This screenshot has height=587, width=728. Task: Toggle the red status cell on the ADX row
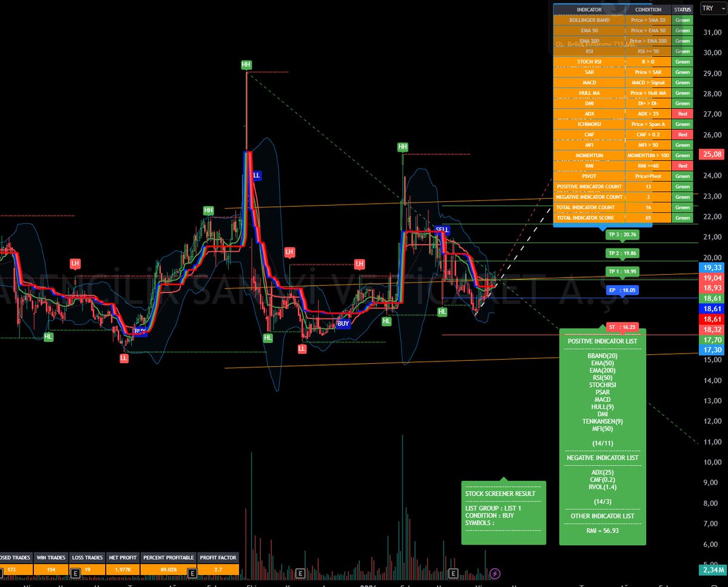pyautogui.click(x=682, y=113)
